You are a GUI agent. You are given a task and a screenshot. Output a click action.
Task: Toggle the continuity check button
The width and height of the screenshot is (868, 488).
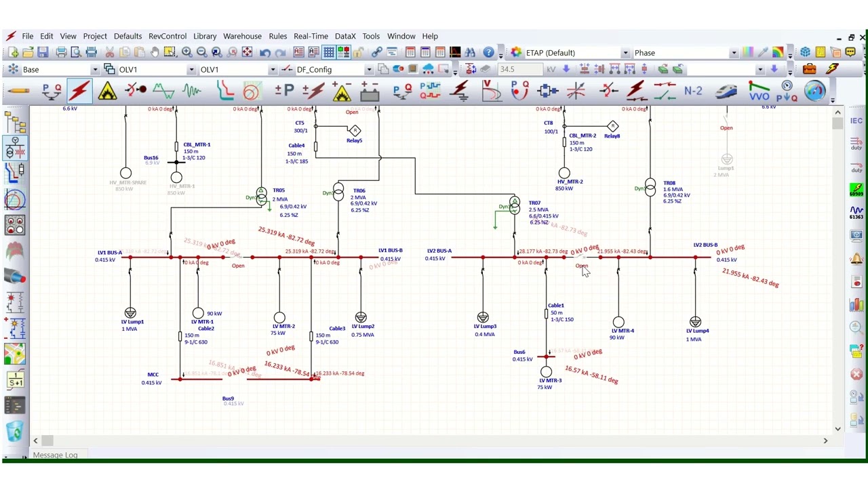coord(344,53)
